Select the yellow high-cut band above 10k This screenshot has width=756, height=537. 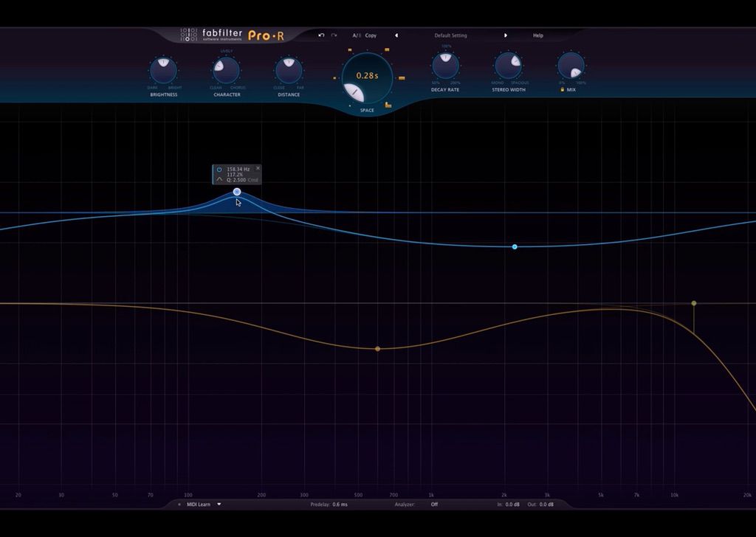(694, 303)
